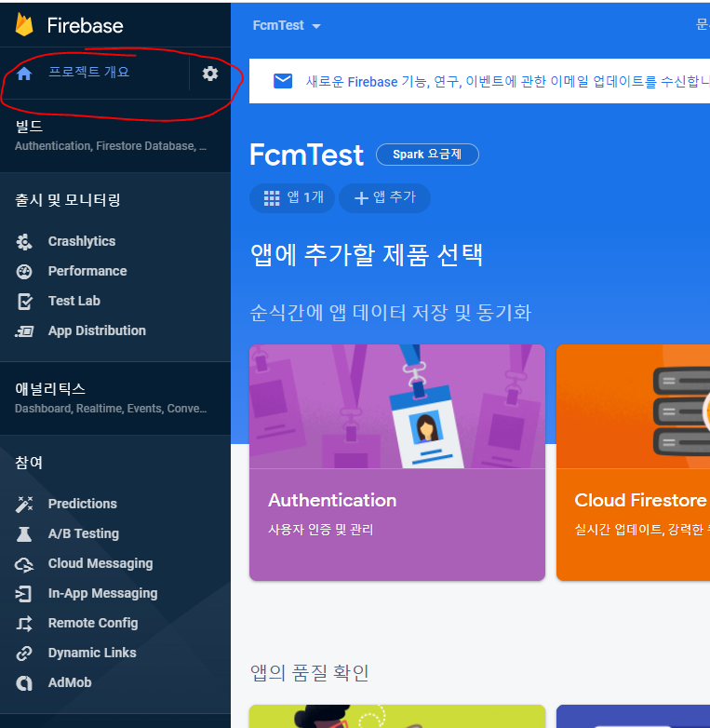Open Crashlytics page
The height and width of the screenshot is (728, 710).
click(82, 241)
